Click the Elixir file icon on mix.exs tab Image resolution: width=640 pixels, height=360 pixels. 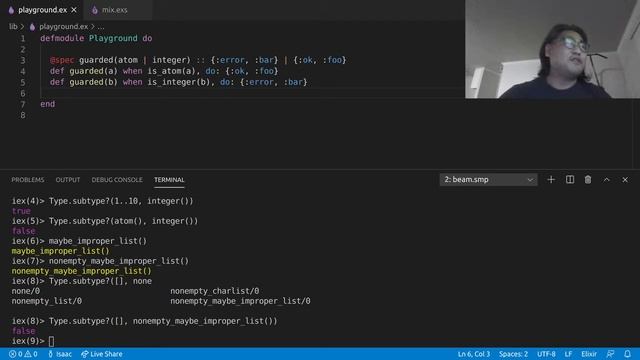95,10
